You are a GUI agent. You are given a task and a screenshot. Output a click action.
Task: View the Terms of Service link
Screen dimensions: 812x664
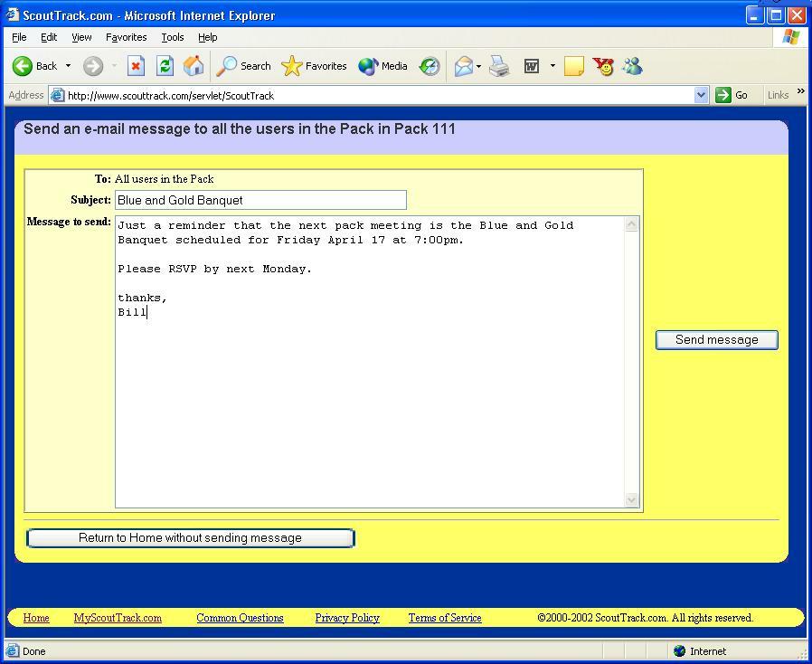tap(445, 617)
